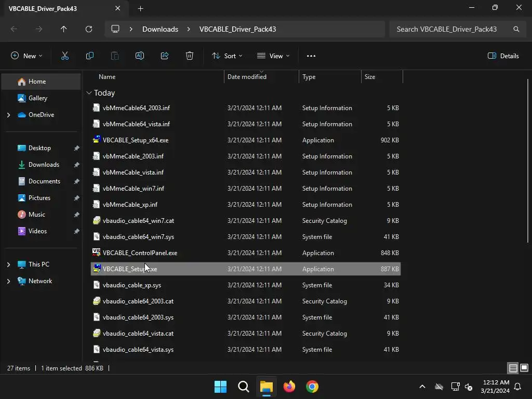The width and height of the screenshot is (532, 399).
Task: Select vbaudio_cable64_vista.sys file
Action: tap(246, 350)
